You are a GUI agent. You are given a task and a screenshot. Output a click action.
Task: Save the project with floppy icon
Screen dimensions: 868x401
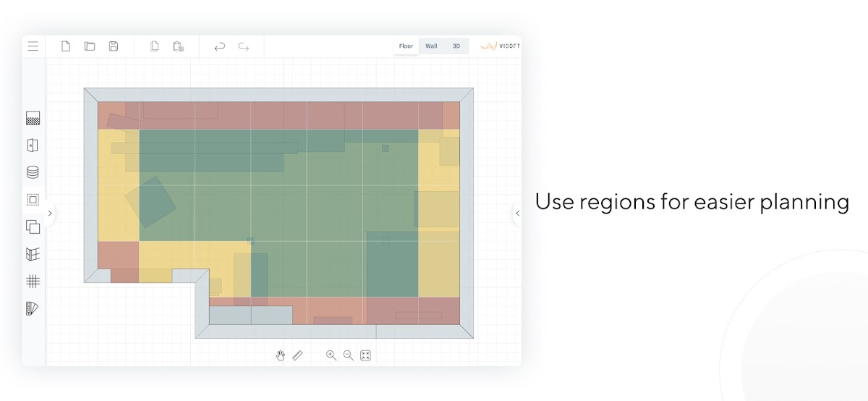(x=114, y=46)
